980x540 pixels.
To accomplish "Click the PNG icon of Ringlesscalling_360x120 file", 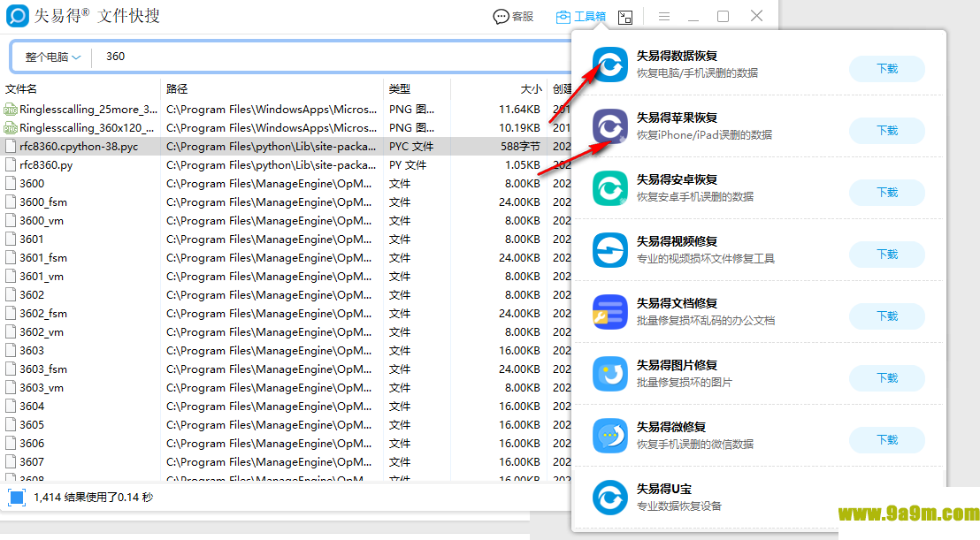I will coord(10,128).
